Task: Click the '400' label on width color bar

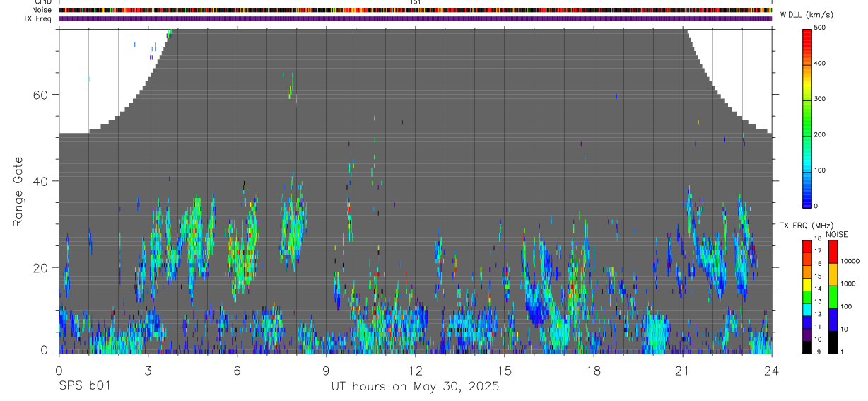Action: click(x=820, y=63)
